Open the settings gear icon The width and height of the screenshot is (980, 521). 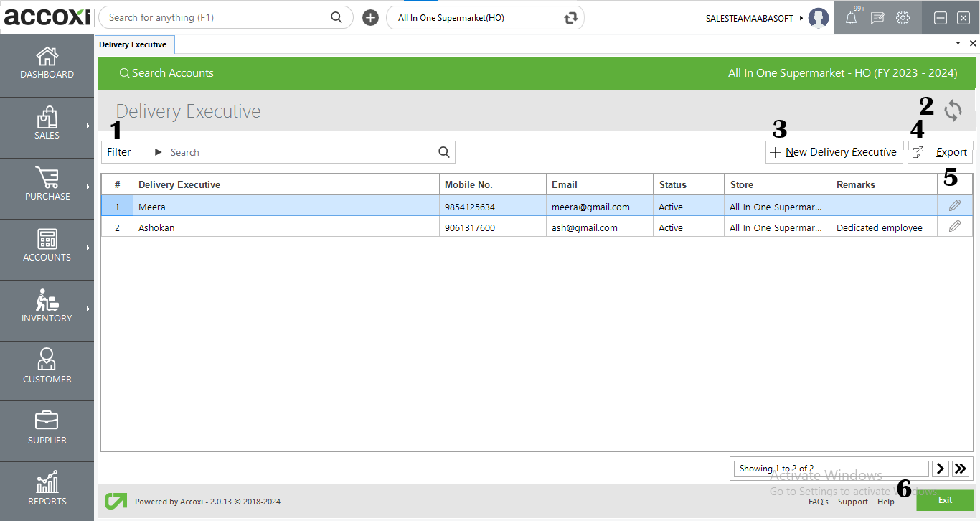coord(903,18)
